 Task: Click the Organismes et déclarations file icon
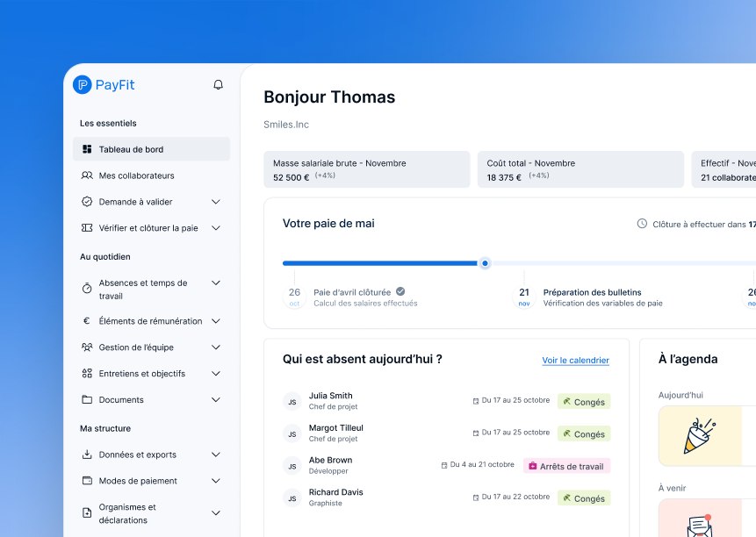[x=87, y=513]
